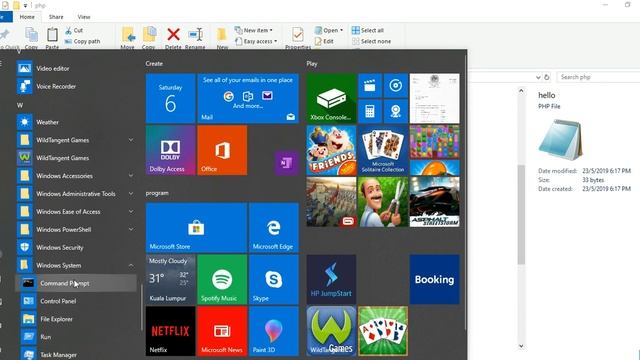Open the Calculator small tile
640x360 pixels.
pyautogui.click(x=370, y=111)
